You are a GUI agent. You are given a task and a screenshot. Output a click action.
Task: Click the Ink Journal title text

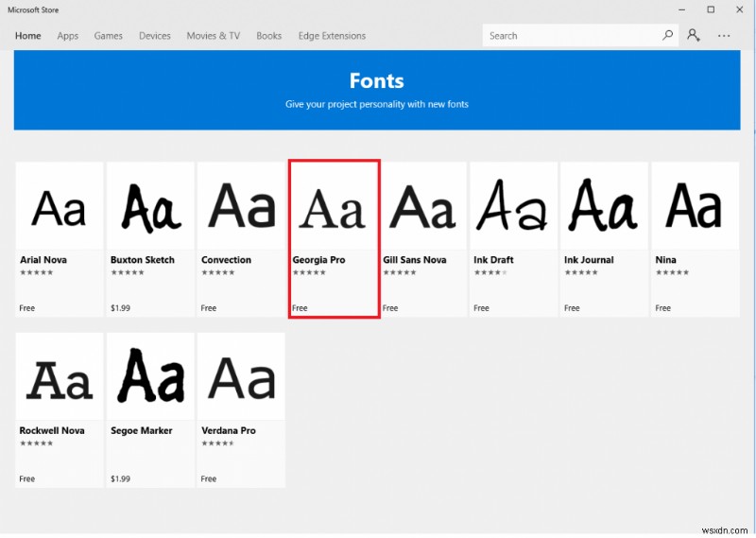pos(589,260)
